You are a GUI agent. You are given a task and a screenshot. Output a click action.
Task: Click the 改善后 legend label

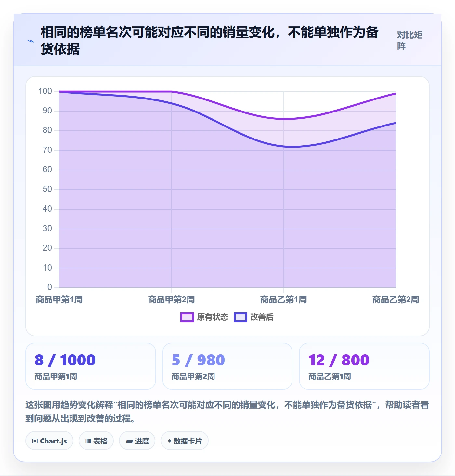coord(262,317)
